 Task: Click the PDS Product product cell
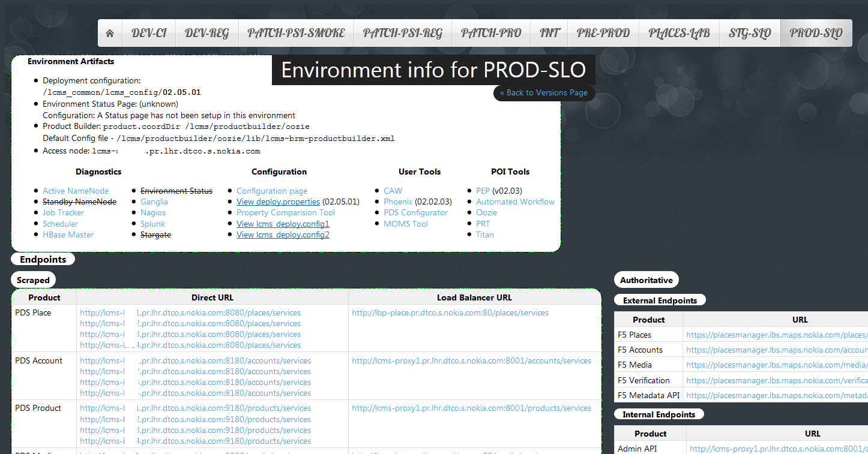point(44,423)
